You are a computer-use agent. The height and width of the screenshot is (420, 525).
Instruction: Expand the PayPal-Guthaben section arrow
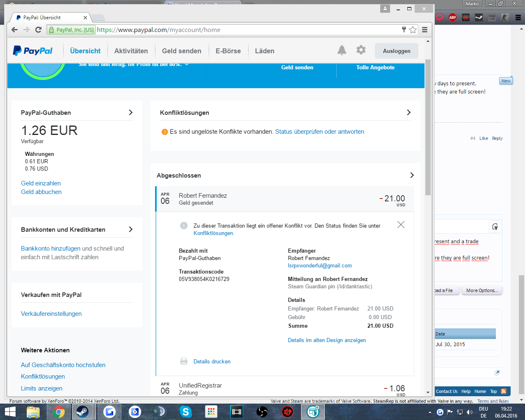(x=130, y=112)
